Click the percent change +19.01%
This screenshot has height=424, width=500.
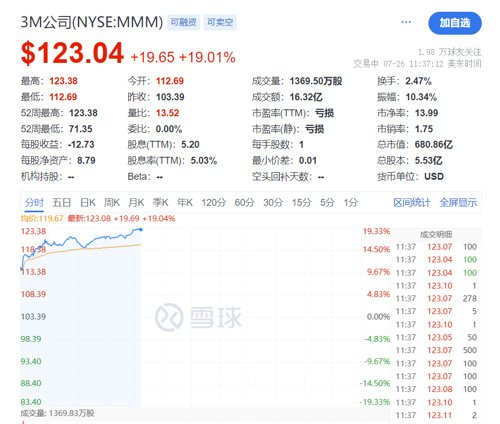207,57
